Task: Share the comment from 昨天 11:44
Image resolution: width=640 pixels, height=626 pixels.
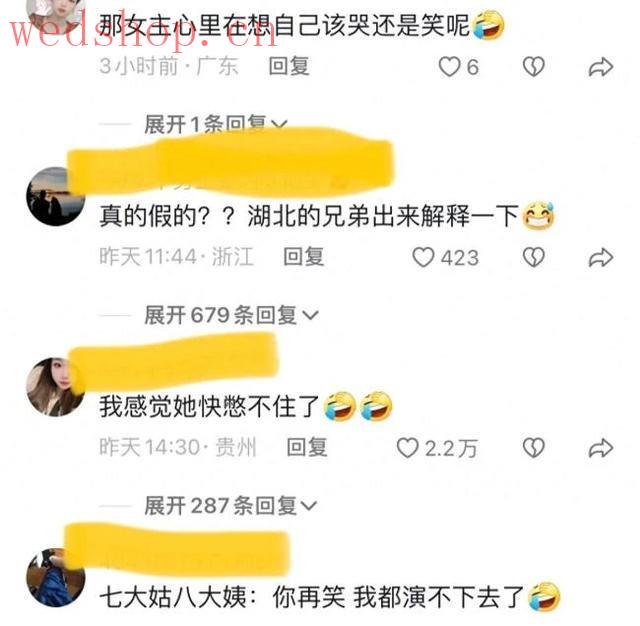Action: click(600, 258)
